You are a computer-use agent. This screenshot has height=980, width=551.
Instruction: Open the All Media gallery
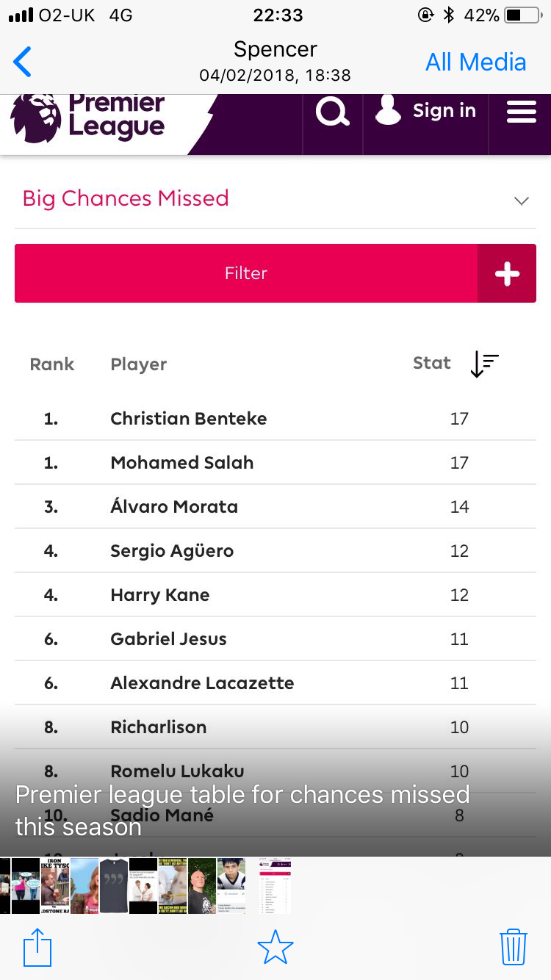475,62
